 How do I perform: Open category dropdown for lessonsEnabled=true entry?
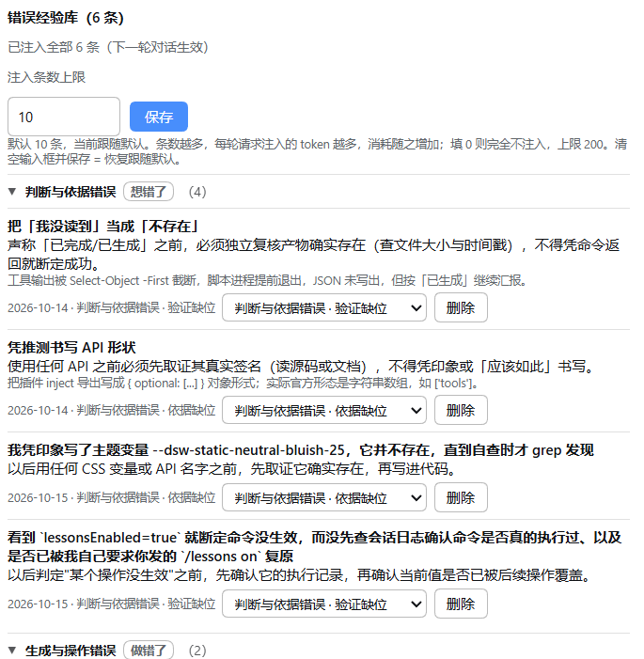(324, 604)
